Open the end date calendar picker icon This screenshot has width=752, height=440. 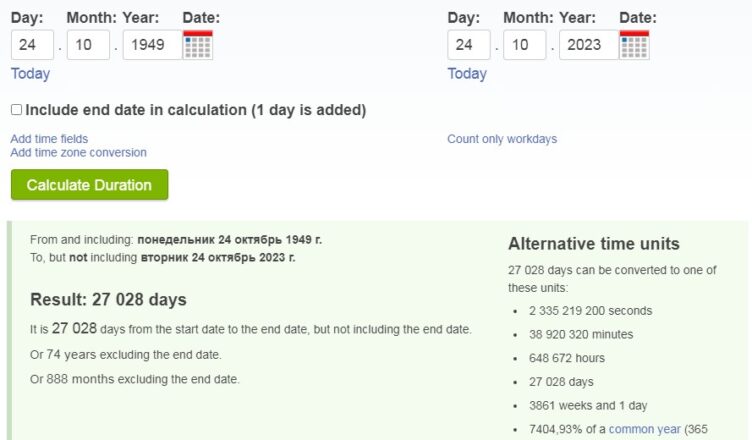coord(634,45)
